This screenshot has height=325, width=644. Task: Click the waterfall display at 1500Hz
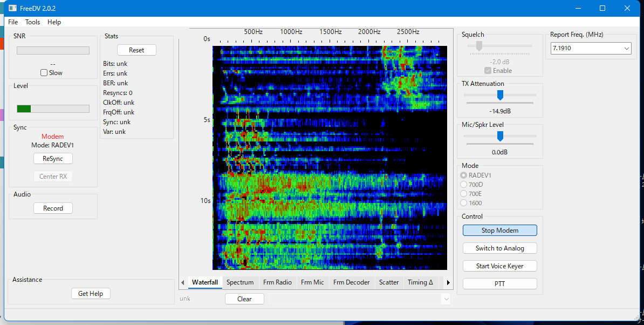click(x=330, y=157)
